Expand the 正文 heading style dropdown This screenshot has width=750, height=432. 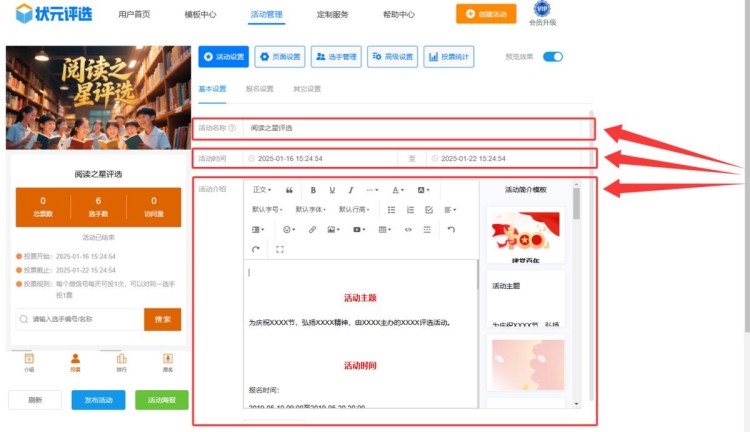262,190
